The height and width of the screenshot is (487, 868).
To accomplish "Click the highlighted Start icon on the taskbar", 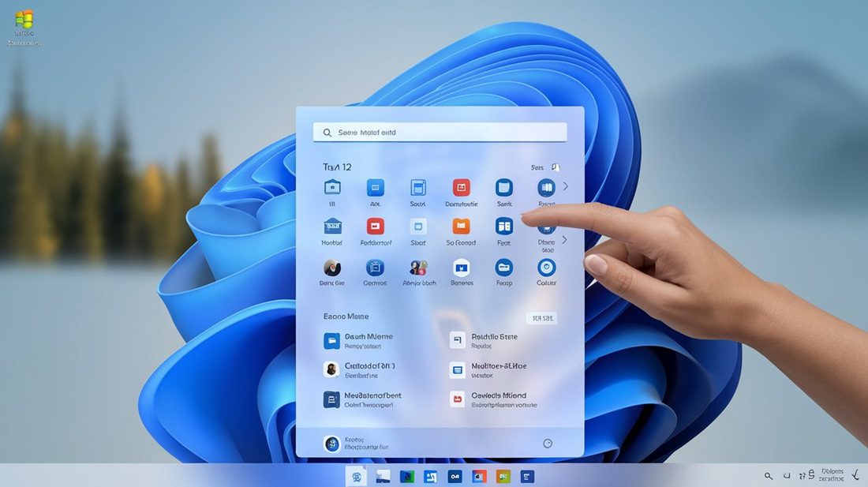I will 356,477.
